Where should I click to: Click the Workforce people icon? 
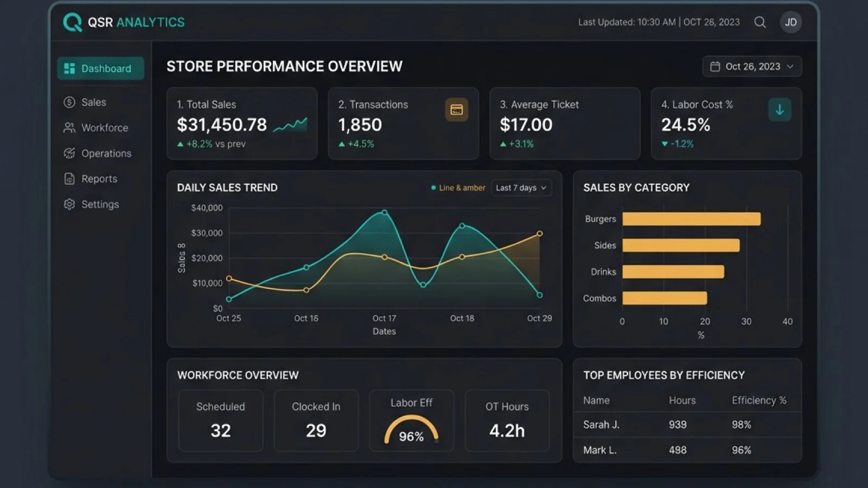(x=69, y=127)
